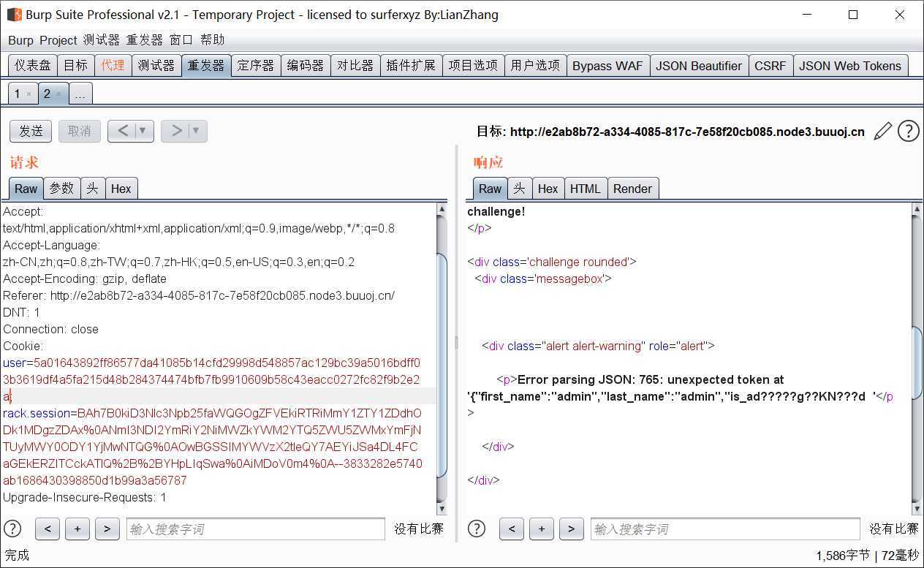Switch to 编码器 decoder tab
Viewport: 924px width, 568px height.
point(306,65)
